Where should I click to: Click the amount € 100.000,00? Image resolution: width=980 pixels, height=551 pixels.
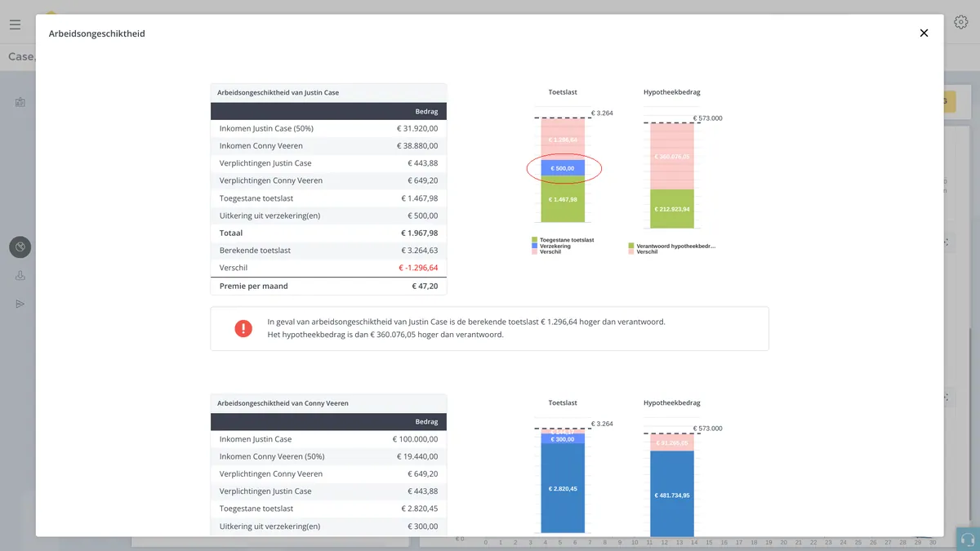(x=415, y=439)
